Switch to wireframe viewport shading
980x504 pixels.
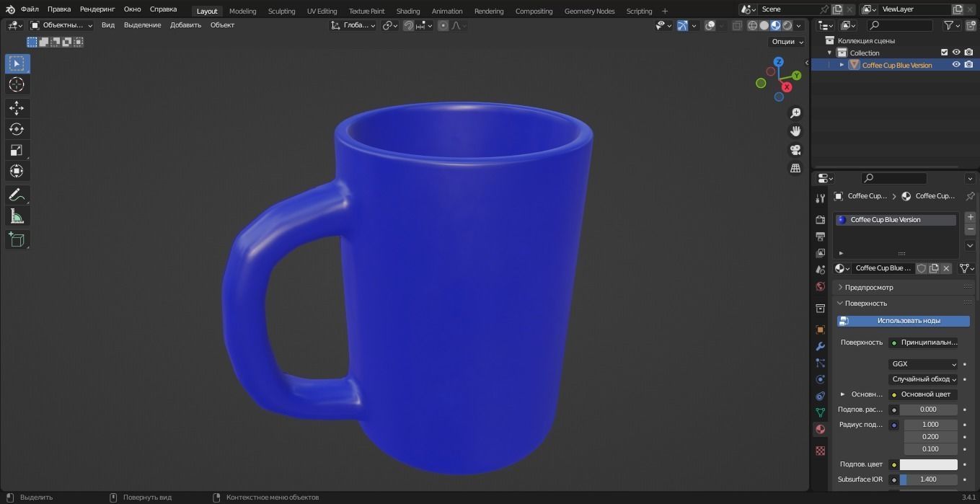[x=752, y=25]
